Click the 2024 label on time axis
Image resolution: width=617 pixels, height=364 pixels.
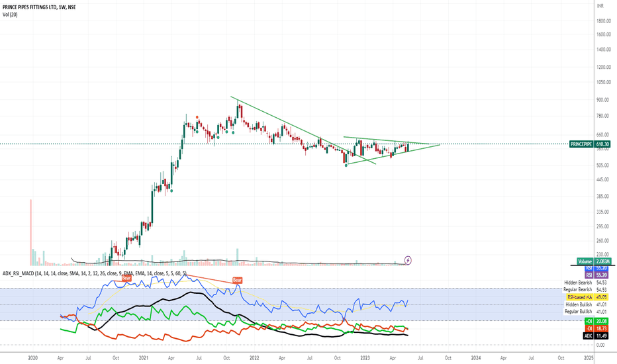[476, 358]
